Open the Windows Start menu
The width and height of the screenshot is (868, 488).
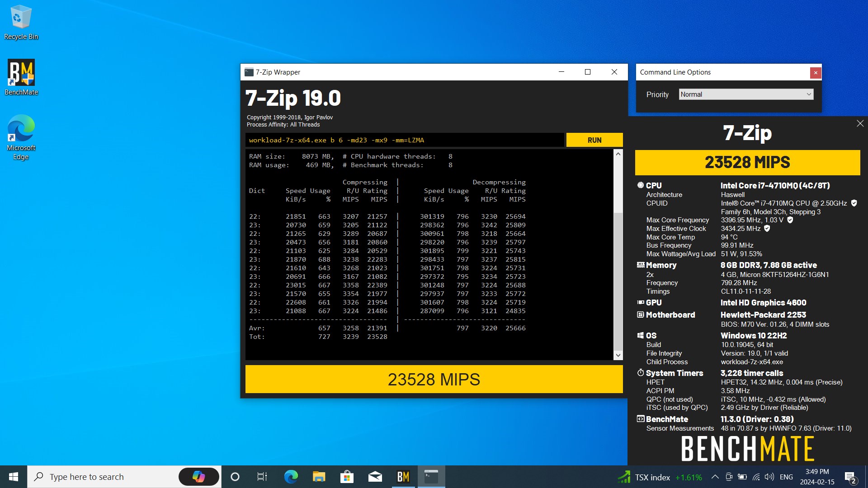(x=14, y=477)
